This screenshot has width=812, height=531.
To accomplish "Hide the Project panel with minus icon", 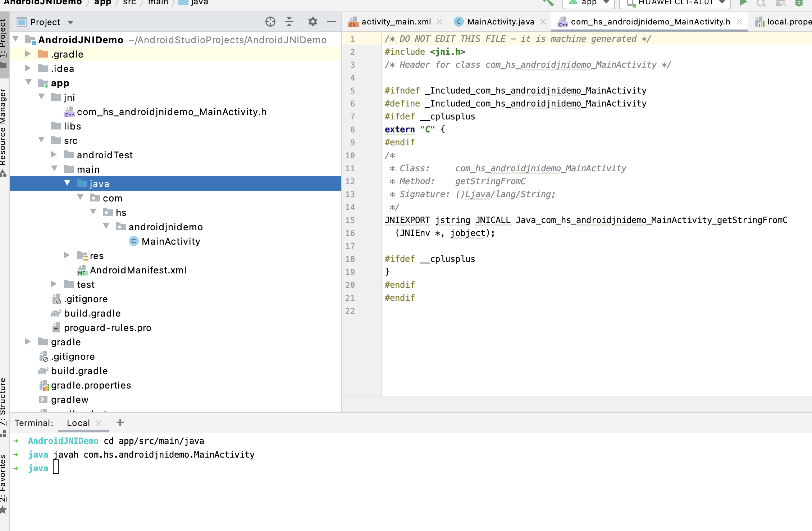I will click(x=331, y=22).
